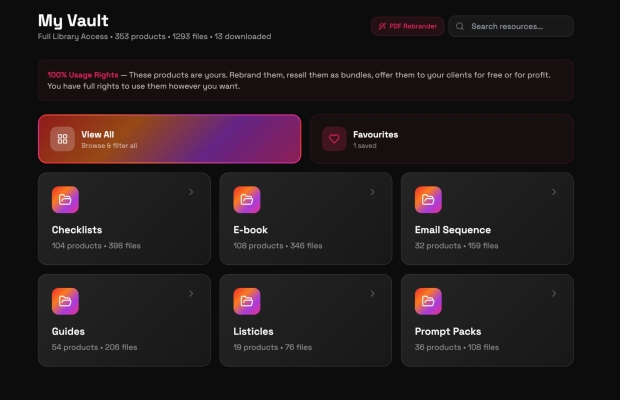Click the Listicles folder icon
Viewport: 620px width, 400px height.
pyautogui.click(x=247, y=301)
